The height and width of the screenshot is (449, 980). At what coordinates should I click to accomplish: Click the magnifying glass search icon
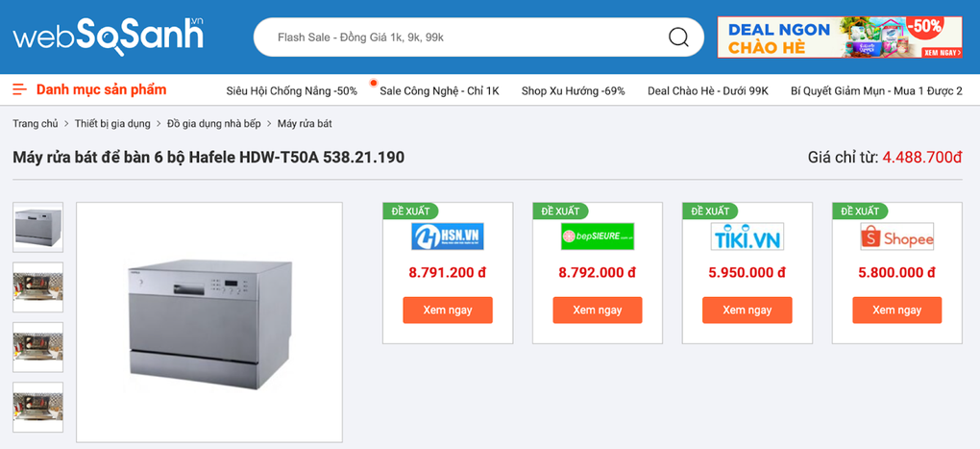[x=678, y=37]
